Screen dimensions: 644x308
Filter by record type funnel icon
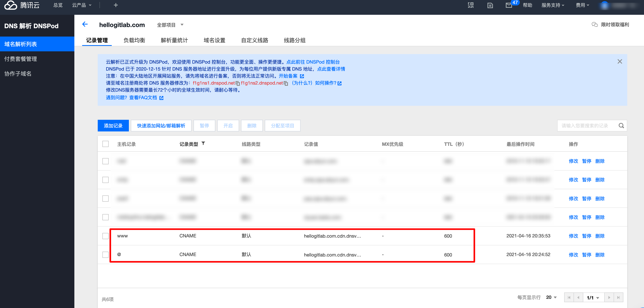coord(203,143)
